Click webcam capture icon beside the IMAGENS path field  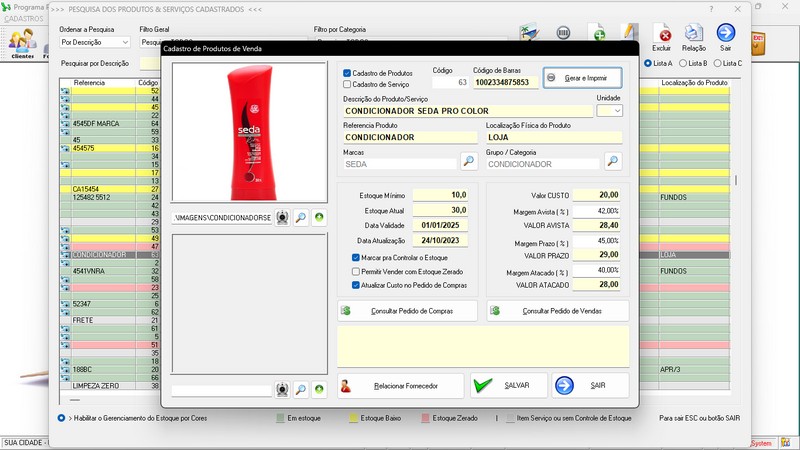tap(282, 218)
